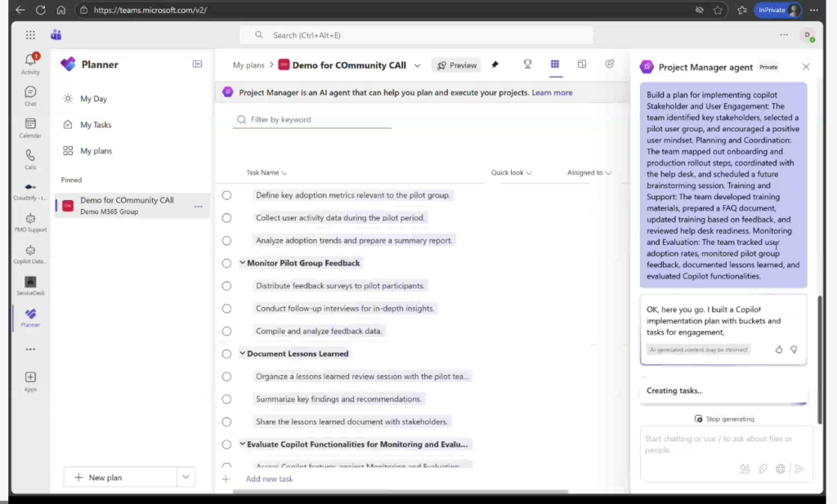Screen dimensions: 837x504
Task: Open the 'Learn more' link in banner
Action: 552,93
